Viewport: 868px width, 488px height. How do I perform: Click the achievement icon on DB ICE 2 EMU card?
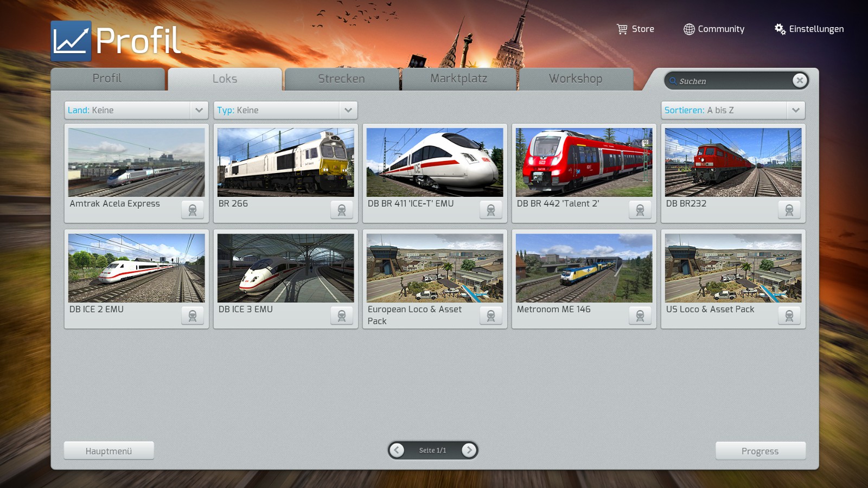193,316
